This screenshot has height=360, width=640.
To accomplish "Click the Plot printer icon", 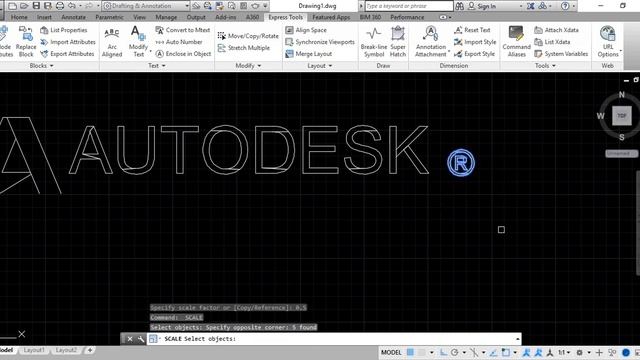I will (60, 6).
